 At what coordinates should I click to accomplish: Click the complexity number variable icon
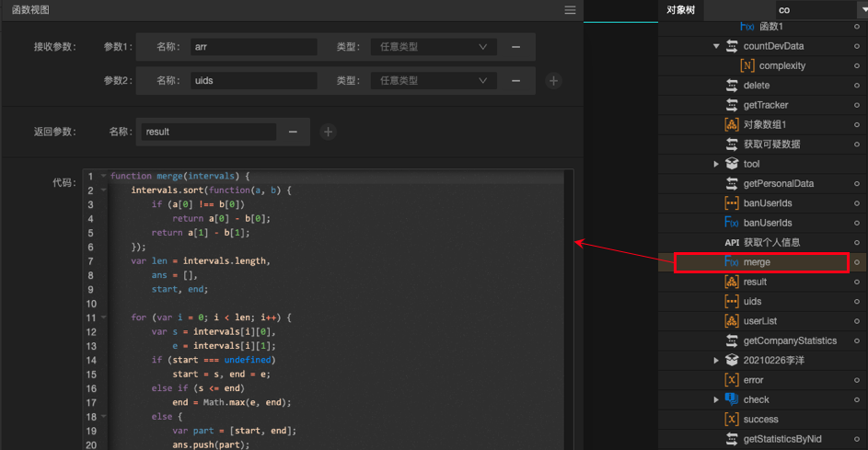click(x=747, y=65)
